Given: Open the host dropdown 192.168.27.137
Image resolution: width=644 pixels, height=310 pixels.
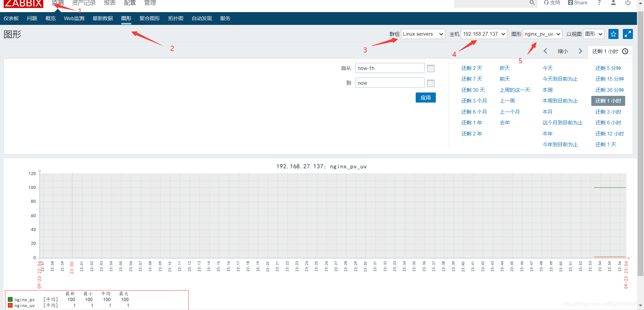Looking at the screenshot, I should [484, 34].
